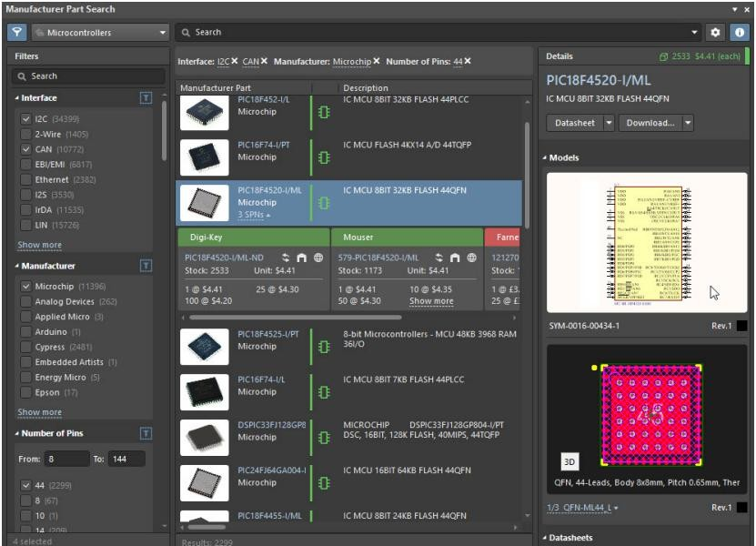This screenshot has height=546, width=756.
Task: Collapse the Interface filter section
Action: click(x=17, y=98)
